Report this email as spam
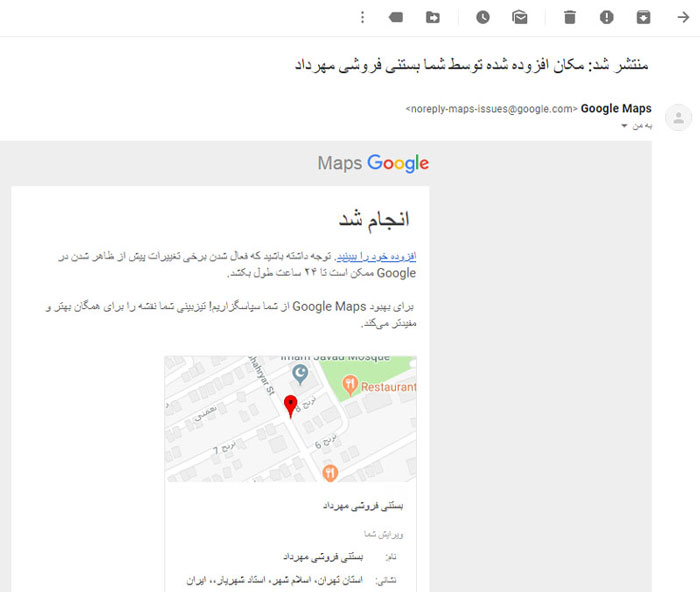Image resolution: width=700 pixels, height=592 pixels. point(606,17)
